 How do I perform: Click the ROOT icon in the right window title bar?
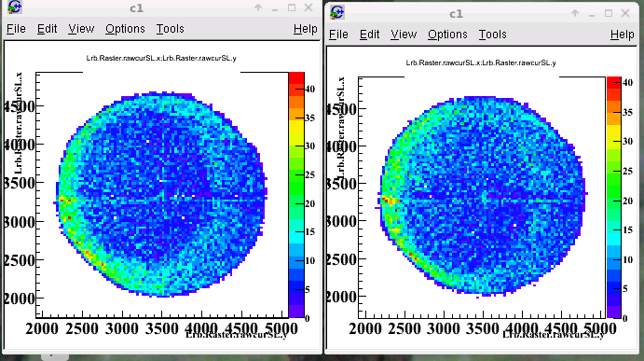337,12
